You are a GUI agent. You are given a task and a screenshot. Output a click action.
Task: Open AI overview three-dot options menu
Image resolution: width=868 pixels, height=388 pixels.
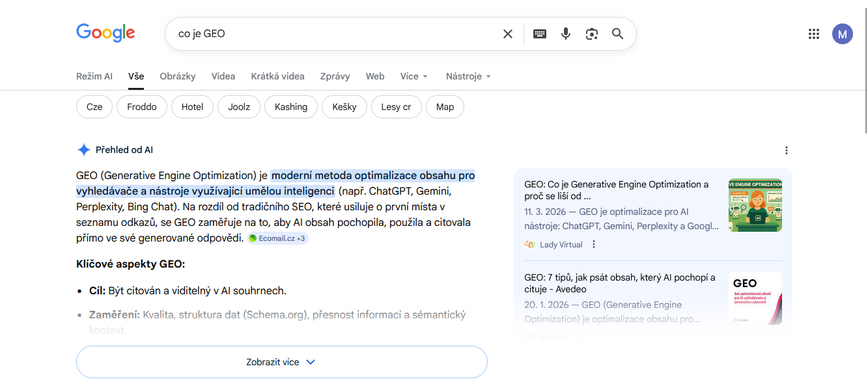(x=787, y=150)
